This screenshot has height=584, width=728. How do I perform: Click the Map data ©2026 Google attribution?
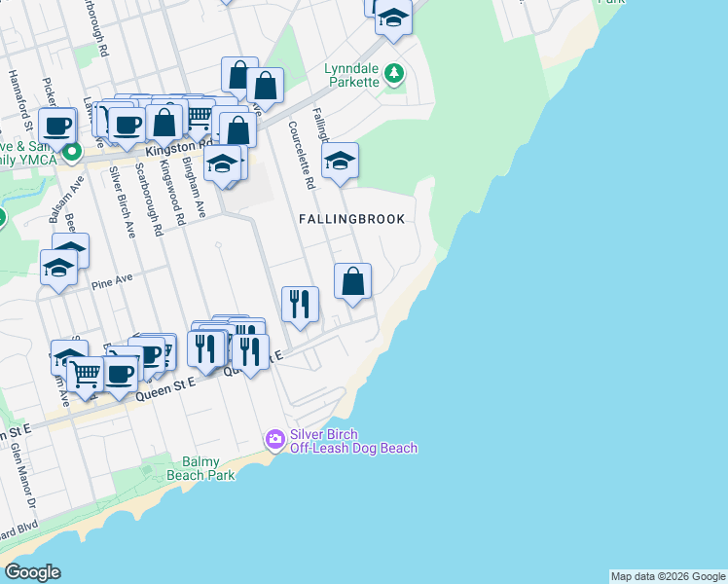[x=668, y=576]
